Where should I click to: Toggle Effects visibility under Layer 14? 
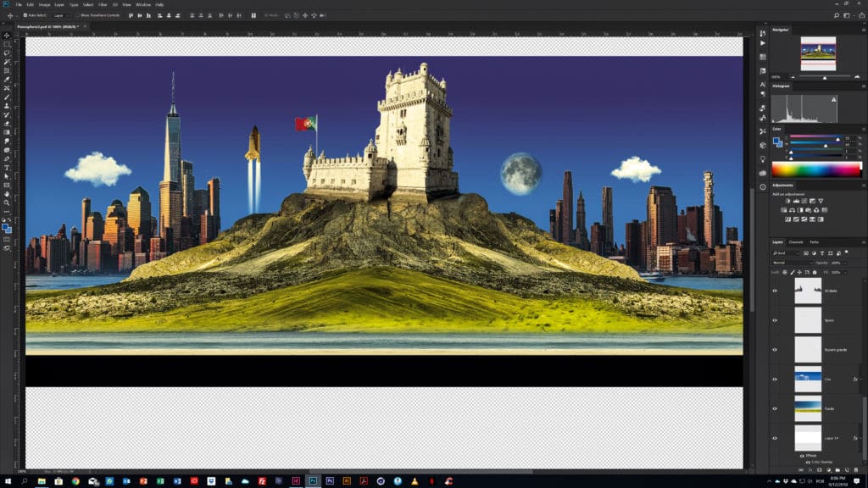pyautogui.click(x=802, y=456)
